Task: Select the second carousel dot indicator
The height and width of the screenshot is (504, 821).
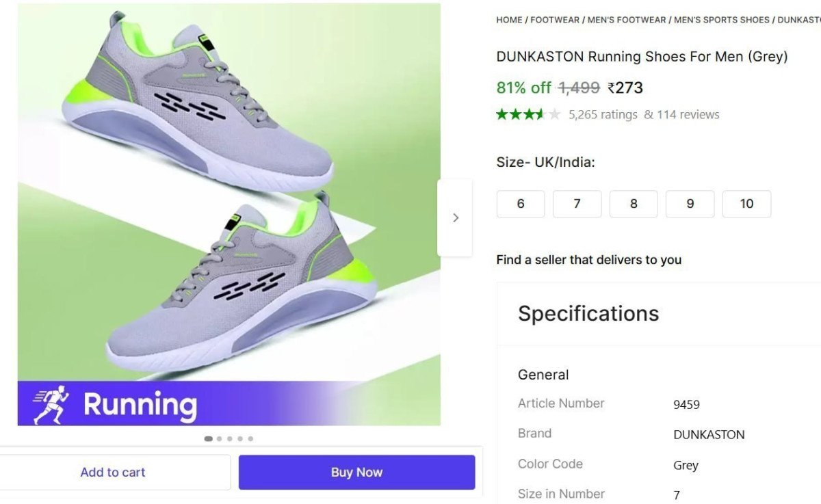Action: [219, 439]
